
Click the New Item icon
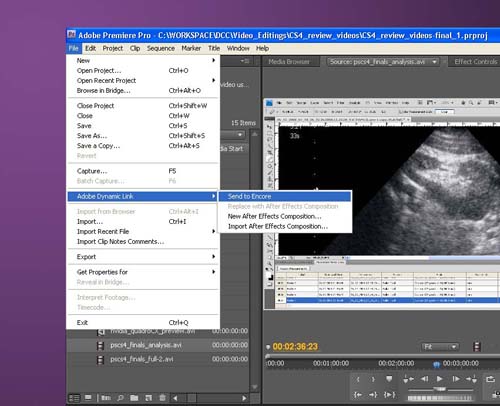149,398
